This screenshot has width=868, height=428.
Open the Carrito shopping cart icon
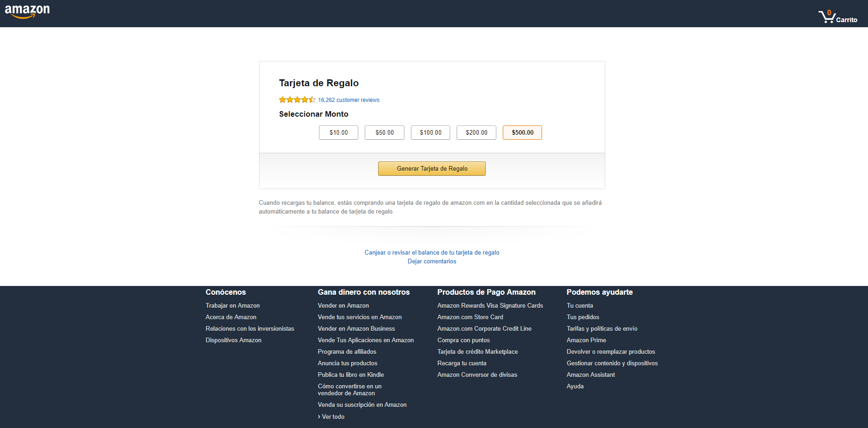coord(838,17)
